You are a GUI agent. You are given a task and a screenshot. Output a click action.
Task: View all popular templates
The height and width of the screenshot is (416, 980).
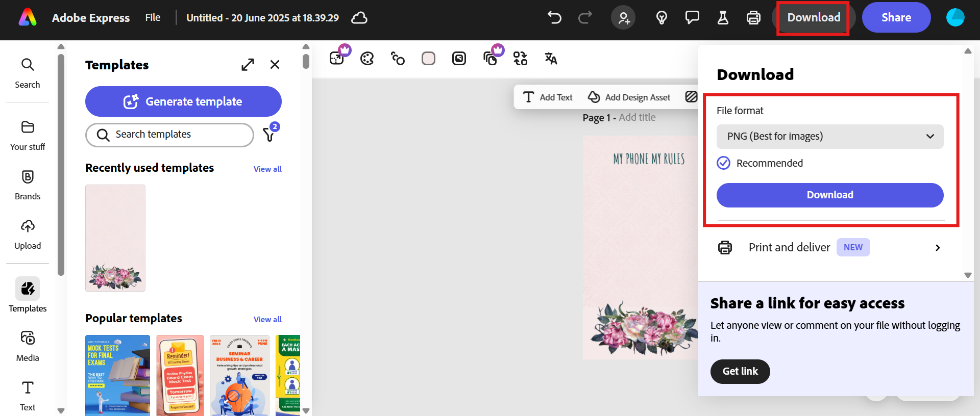coord(267,319)
